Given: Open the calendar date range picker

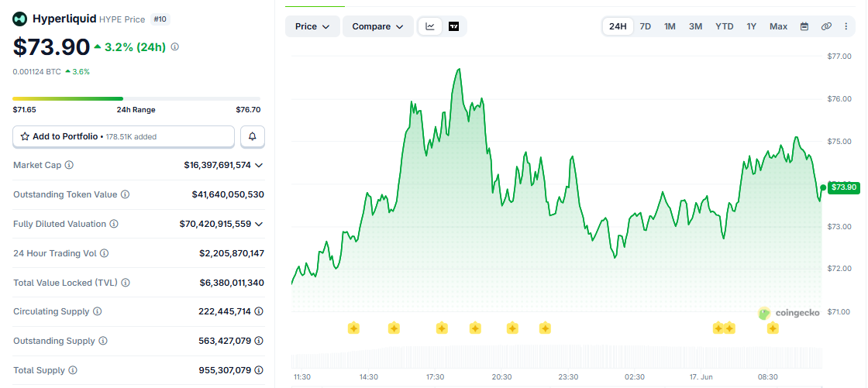Looking at the screenshot, I should point(804,26).
